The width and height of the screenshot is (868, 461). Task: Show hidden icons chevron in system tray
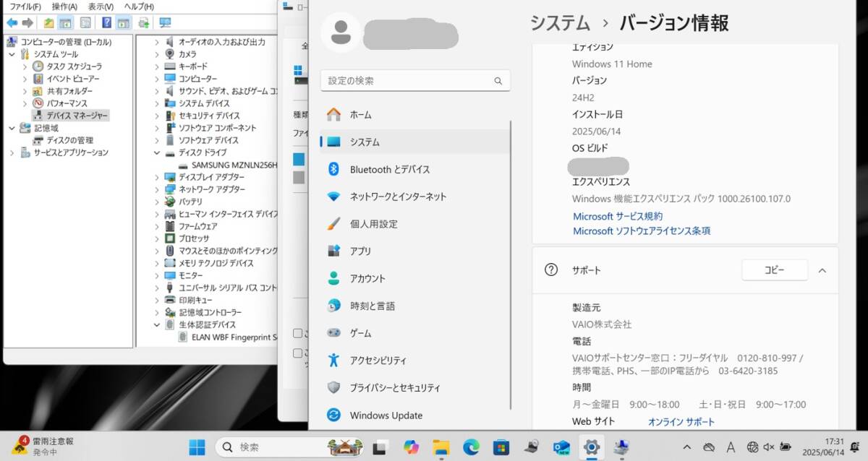686,447
